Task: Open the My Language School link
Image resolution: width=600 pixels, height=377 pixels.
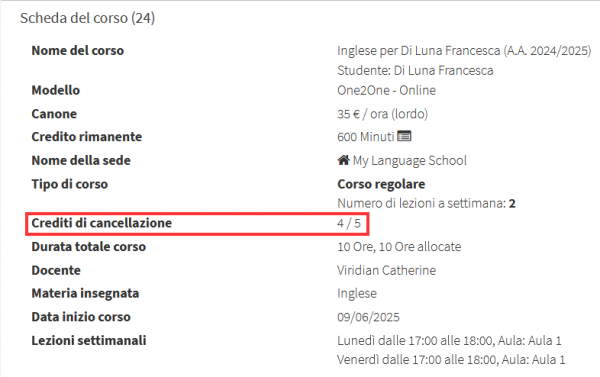Action: click(x=409, y=160)
